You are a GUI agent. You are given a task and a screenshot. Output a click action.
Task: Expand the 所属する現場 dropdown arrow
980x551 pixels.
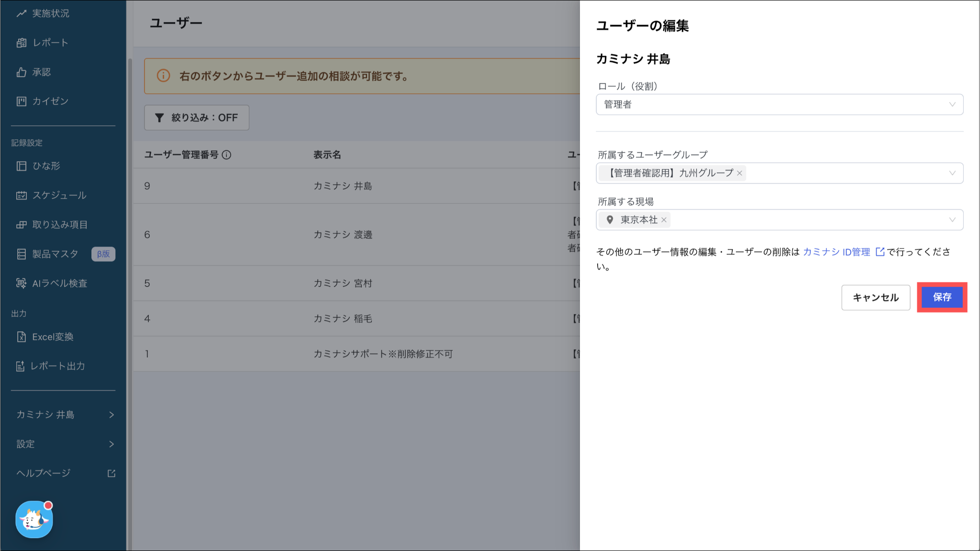(952, 220)
